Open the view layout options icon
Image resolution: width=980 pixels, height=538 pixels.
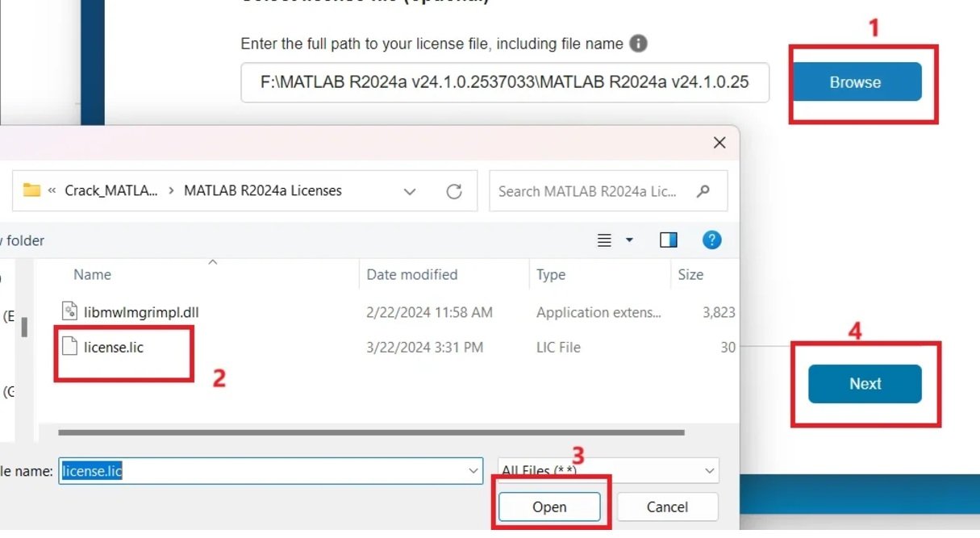coord(604,240)
